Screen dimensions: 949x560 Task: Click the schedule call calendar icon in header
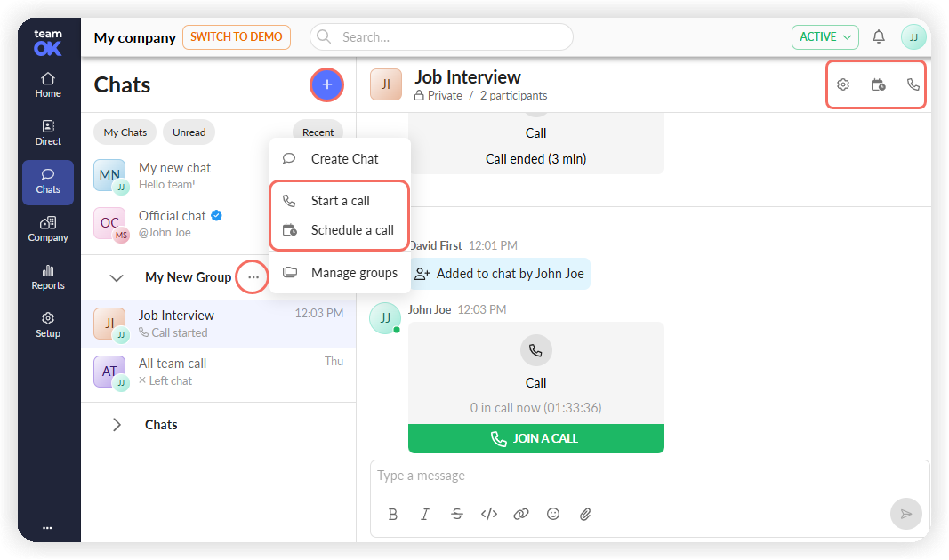pos(878,84)
